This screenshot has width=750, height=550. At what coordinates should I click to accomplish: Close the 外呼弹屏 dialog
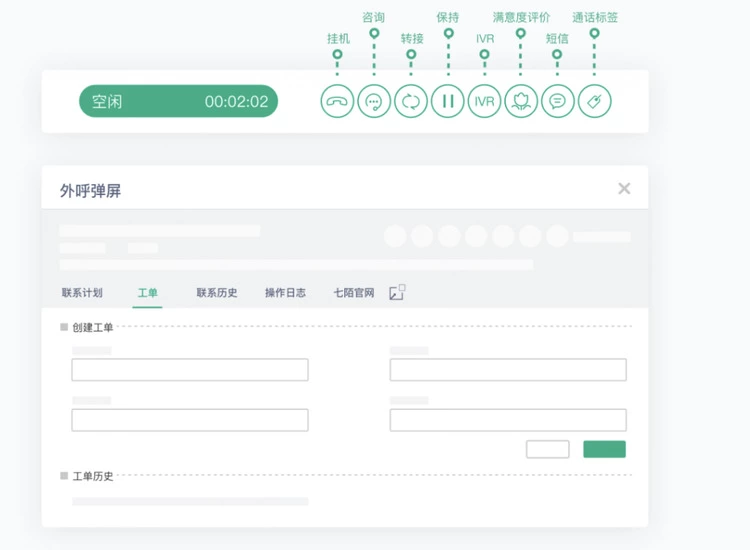pos(624,189)
